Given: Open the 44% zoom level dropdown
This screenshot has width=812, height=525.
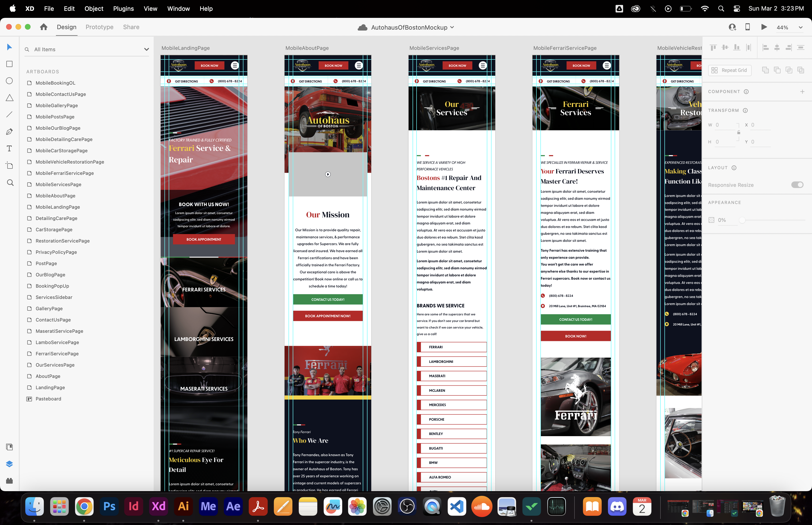Looking at the screenshot, I should click(x=800, y=28).
